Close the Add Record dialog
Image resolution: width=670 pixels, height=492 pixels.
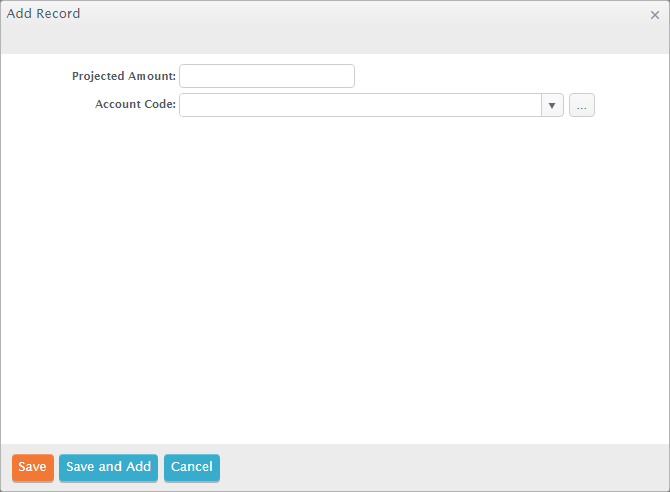pyautogui.click(x=655, y=15)
